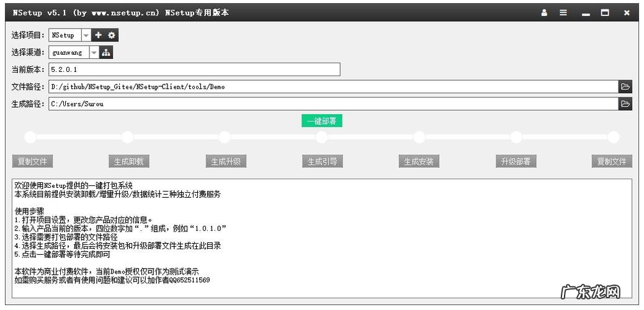Click the 生成卸载 step button
This screenshot has height=310, width=644.
[x=129, y=162]
